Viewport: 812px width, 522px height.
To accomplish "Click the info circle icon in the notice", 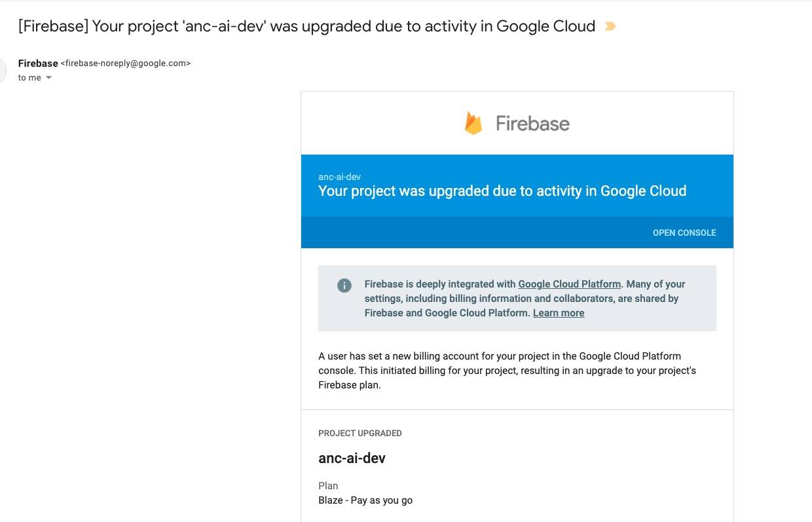I will (344, 286).
